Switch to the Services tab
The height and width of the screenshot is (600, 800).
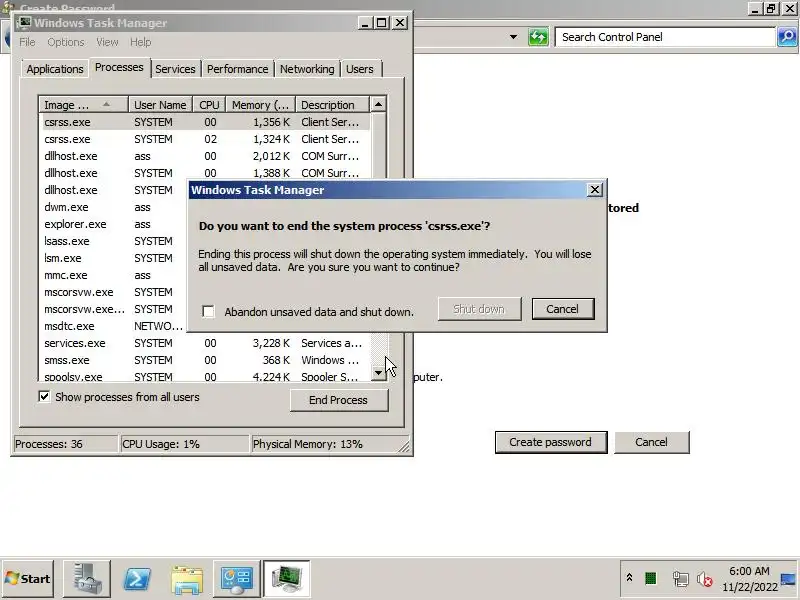(175, 69)
